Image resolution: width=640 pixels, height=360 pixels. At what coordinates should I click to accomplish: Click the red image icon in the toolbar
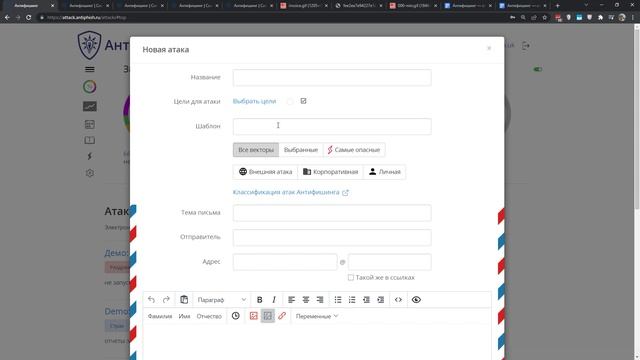click(253, 316)
